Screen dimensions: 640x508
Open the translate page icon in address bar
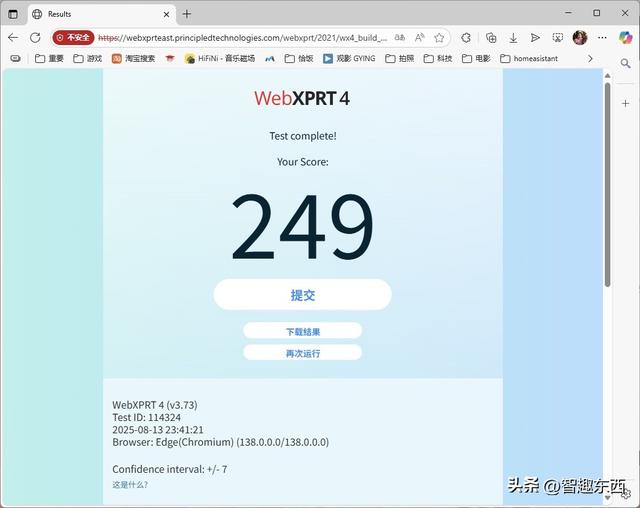[400, 38]
